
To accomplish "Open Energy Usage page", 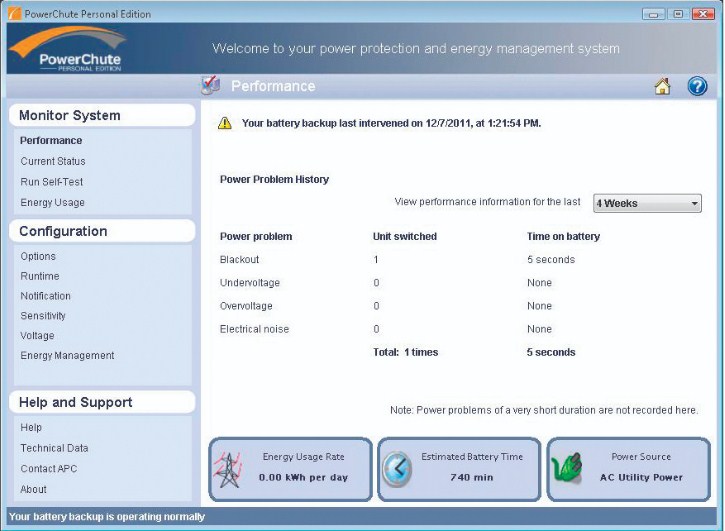I will (x=52, y=203).
